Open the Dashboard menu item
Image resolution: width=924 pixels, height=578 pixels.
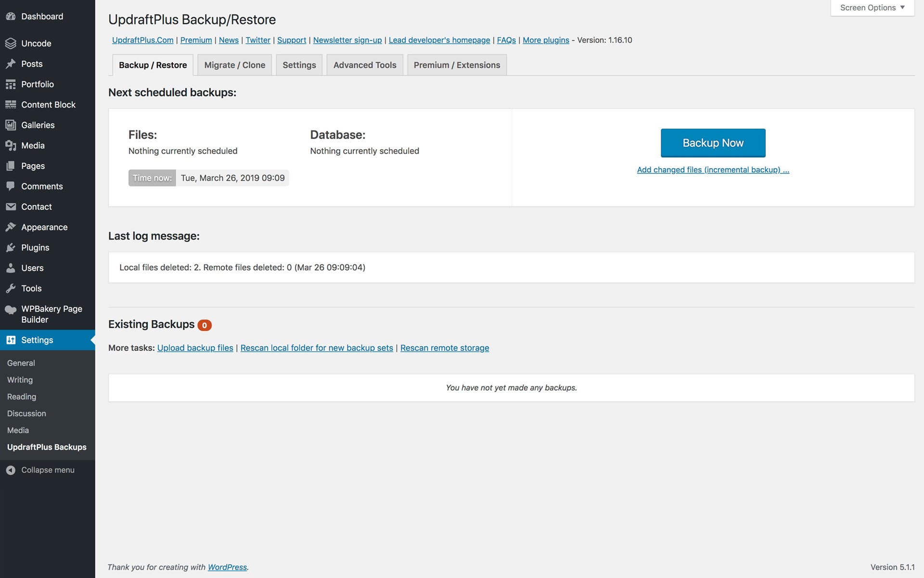tap(48, 16)
